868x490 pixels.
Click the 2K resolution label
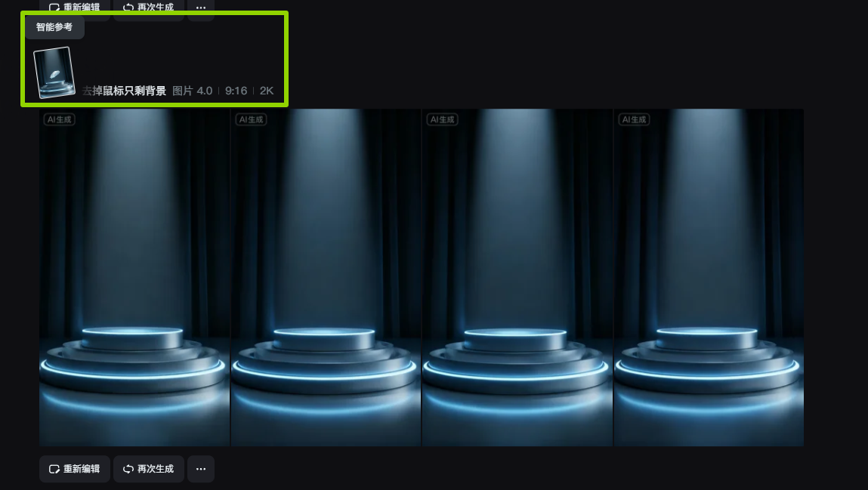click(x=267, y=91)
